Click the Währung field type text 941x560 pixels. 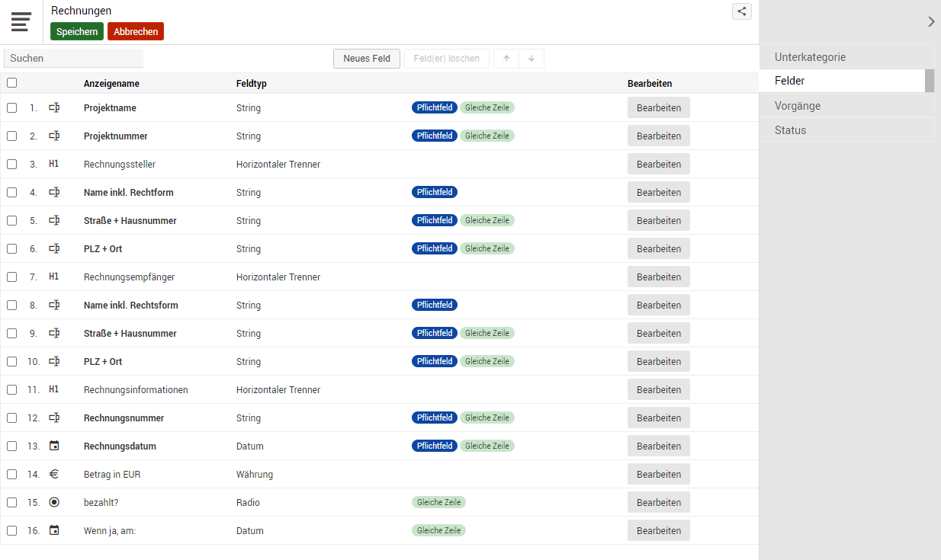coord(255,474)
